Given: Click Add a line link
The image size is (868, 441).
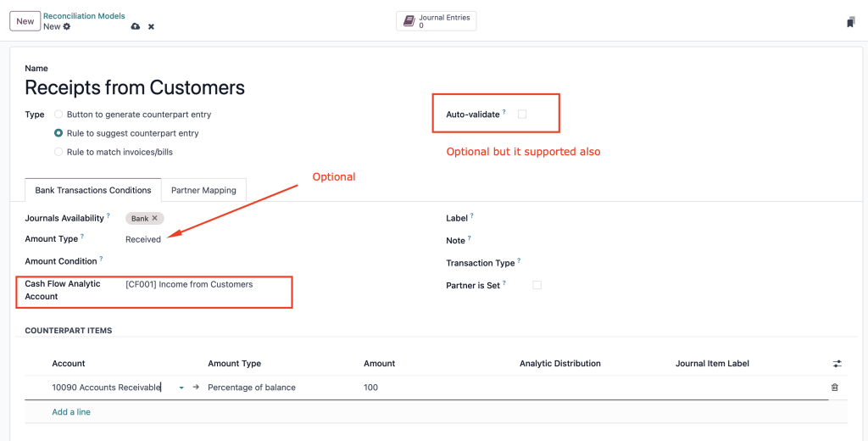Looking at the screenshot, I should point(71,411).
